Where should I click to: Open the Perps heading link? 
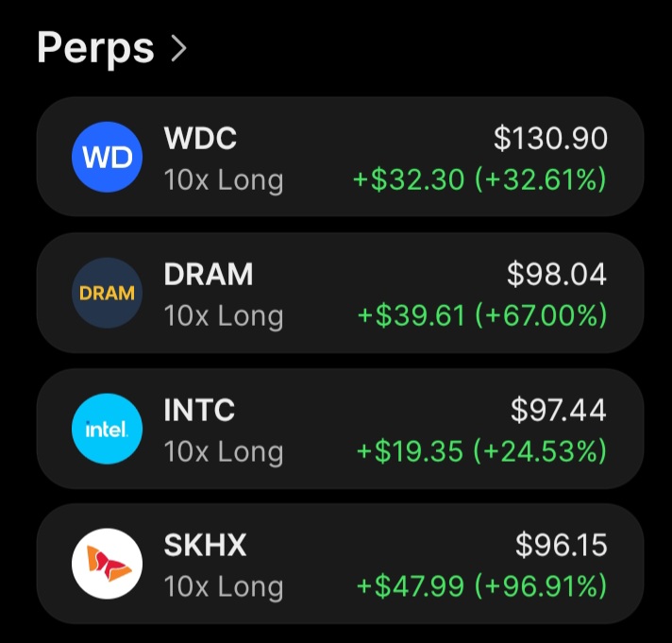point(95,49)
